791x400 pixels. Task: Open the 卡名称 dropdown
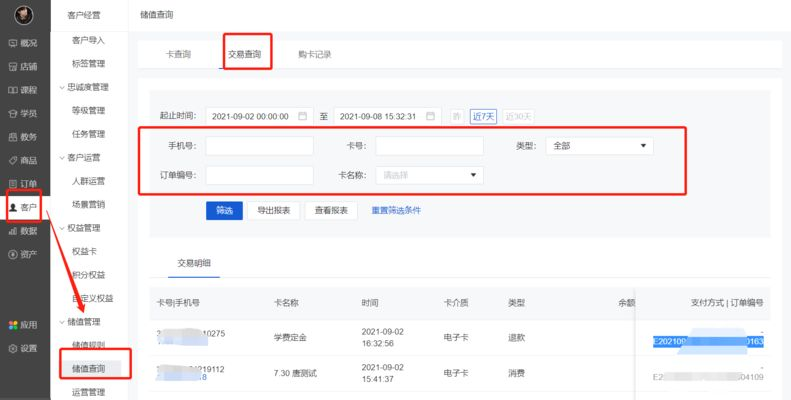click(429, 175)
